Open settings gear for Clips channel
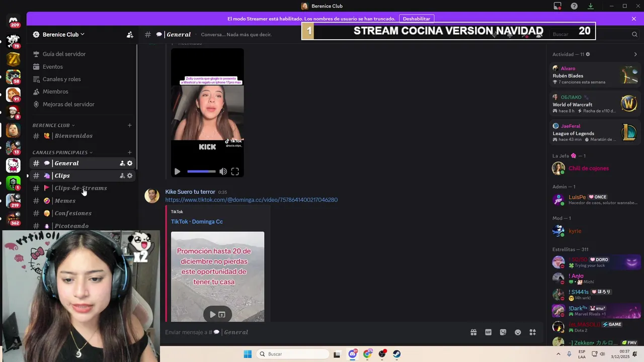Screen dimensions: 644x362 click(130, 176)
